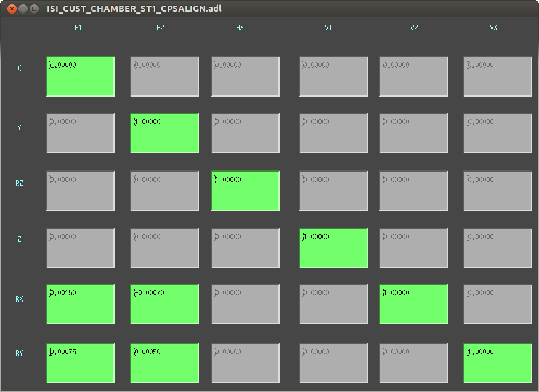Select the RX field showing -0.00070

click(x=164, y=304)
